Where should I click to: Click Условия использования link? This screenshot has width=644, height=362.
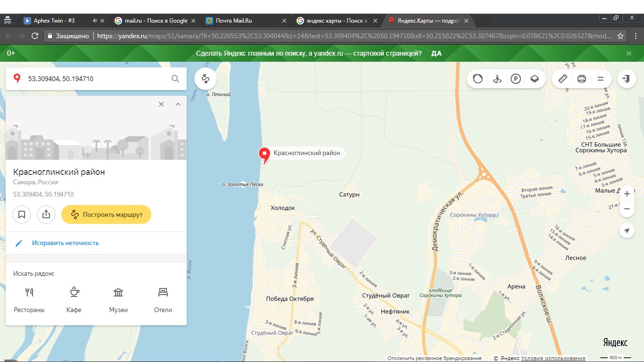[x=553, y=358]
